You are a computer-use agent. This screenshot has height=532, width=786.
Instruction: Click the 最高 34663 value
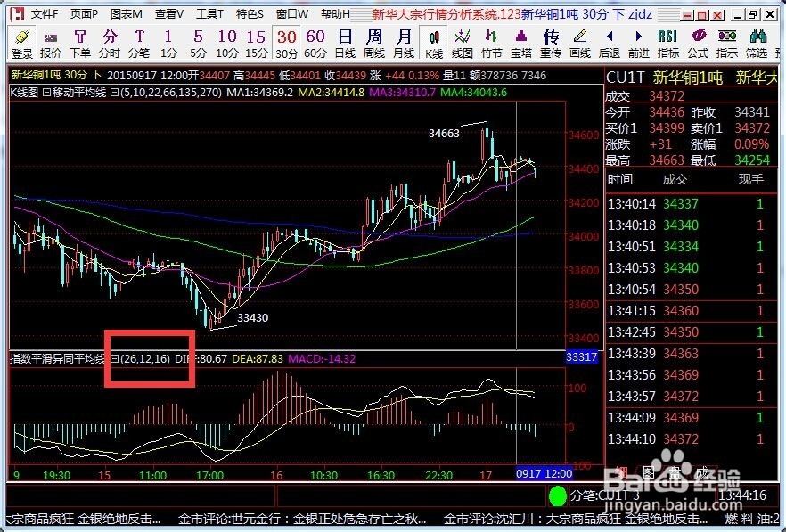(667, 160)
